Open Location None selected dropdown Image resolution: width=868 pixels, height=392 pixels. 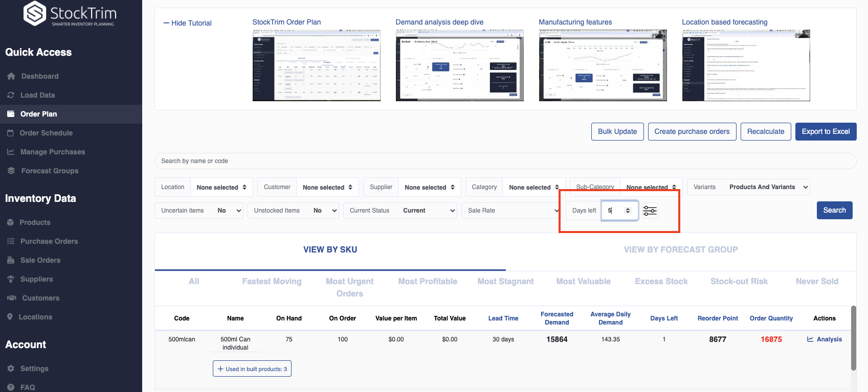tap(221, 188)
